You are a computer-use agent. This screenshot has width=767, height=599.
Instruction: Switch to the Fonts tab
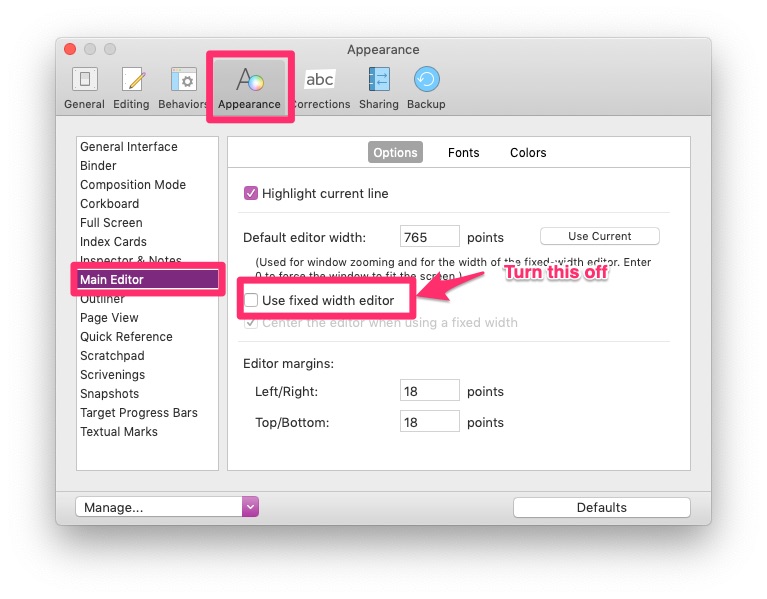tap(463, 153)
